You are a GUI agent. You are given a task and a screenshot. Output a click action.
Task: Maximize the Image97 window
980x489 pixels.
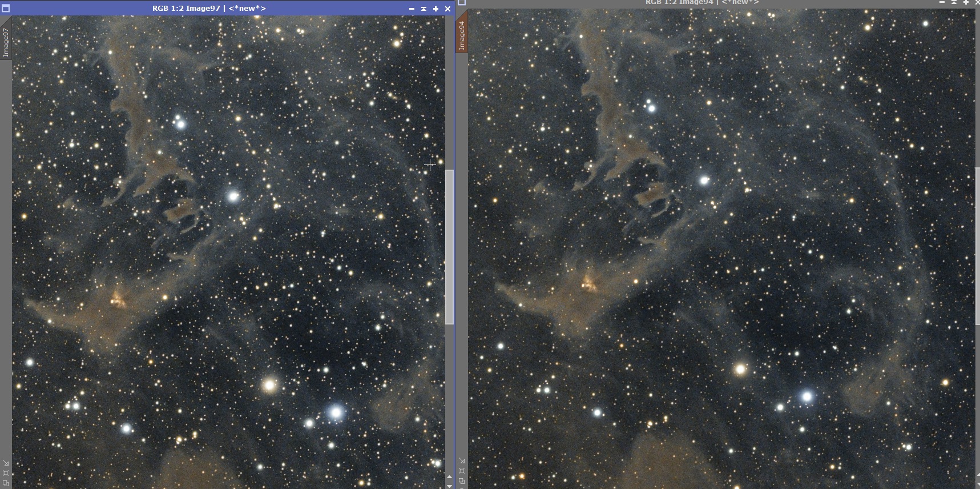point(435,9)
